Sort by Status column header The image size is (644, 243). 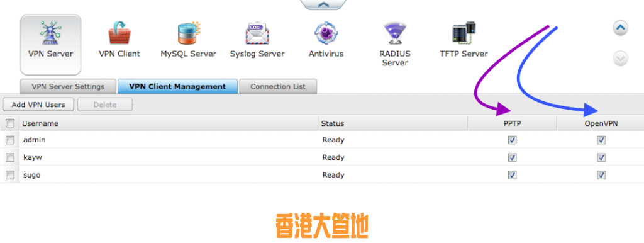point(393,123)
